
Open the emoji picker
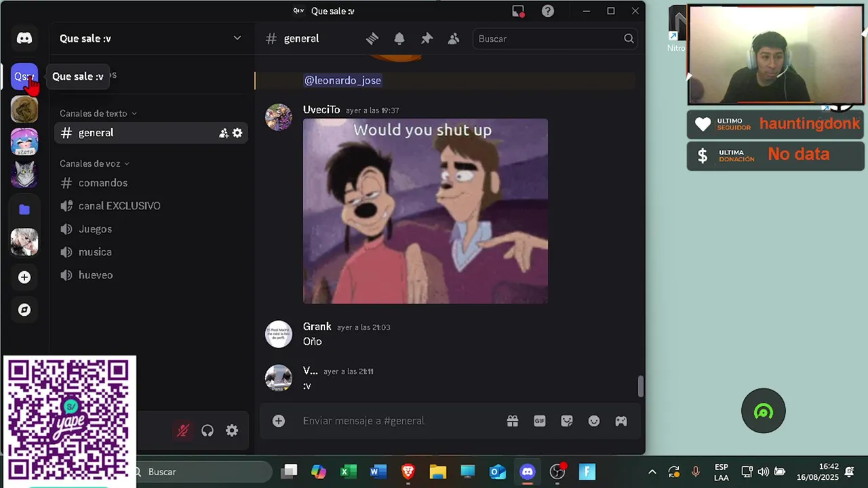pos(594,421)
